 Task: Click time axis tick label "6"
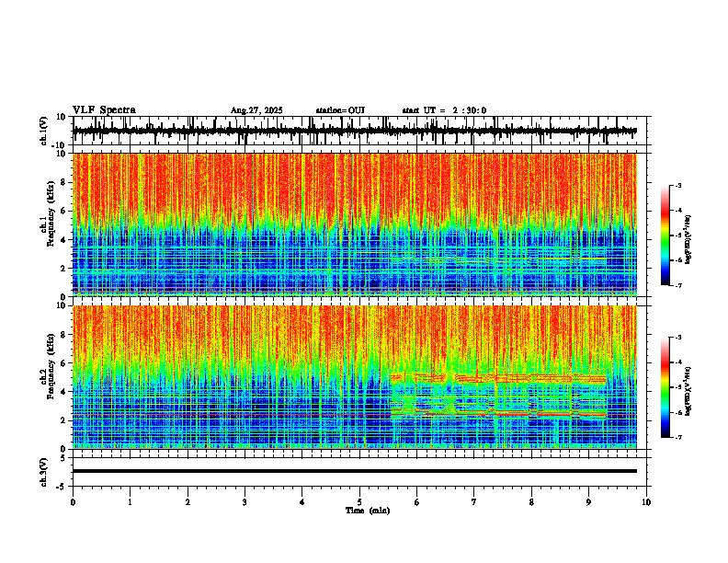(416, 502)
